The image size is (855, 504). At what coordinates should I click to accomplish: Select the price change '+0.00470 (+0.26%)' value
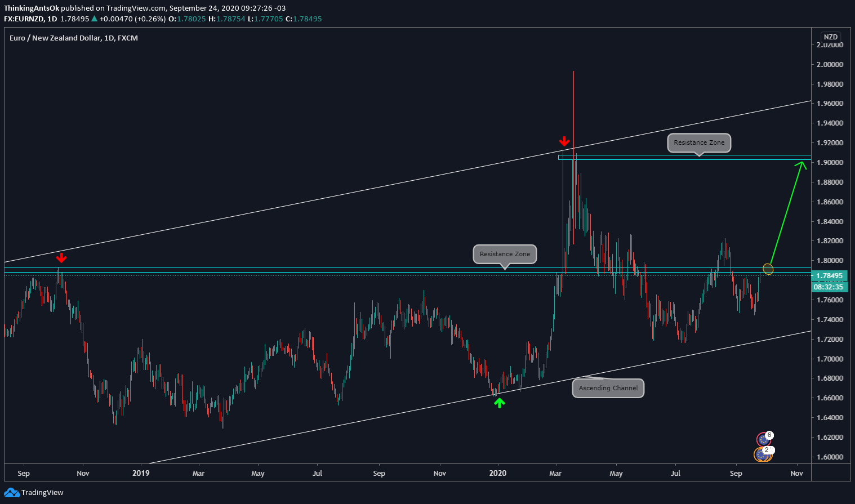click(132, 19)
